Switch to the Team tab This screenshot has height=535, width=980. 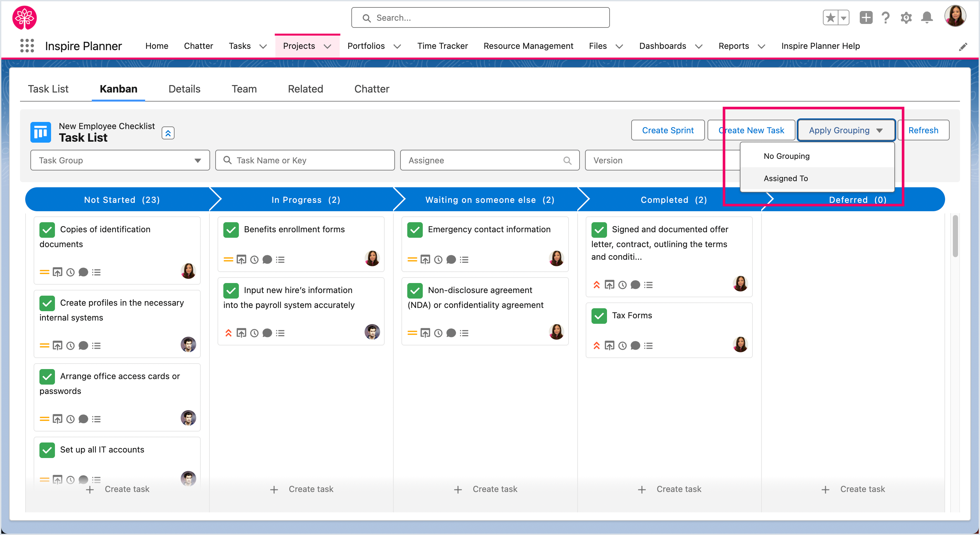click(244, 89)
